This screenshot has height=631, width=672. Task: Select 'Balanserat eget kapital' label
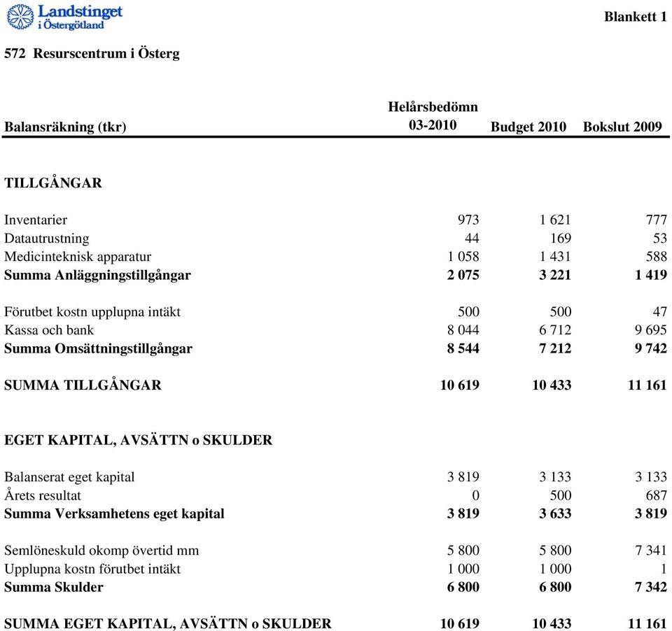tap(69, 477)
